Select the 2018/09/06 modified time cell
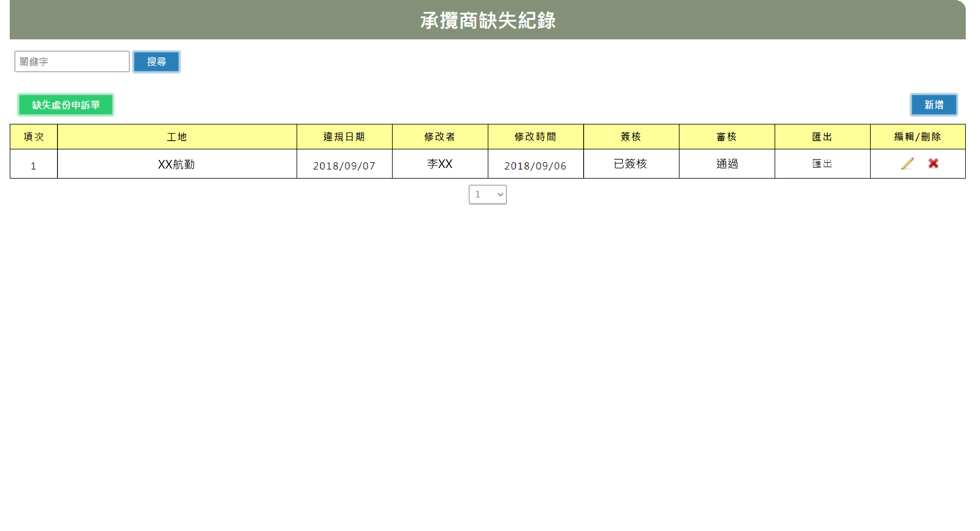The width and height of the screenshot is (980, 531). pyautogui.click(x=536, y=164)
